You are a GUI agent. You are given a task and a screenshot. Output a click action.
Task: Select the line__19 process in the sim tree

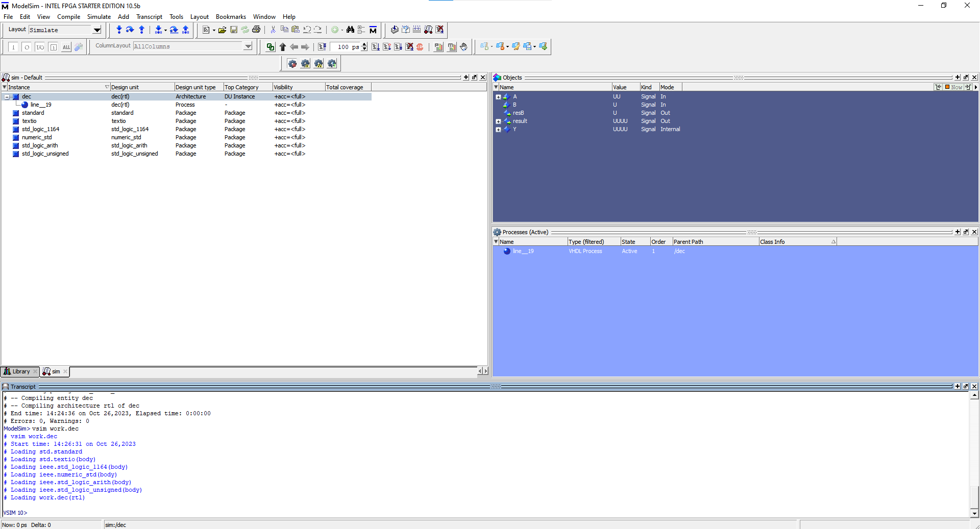[41, 105]
